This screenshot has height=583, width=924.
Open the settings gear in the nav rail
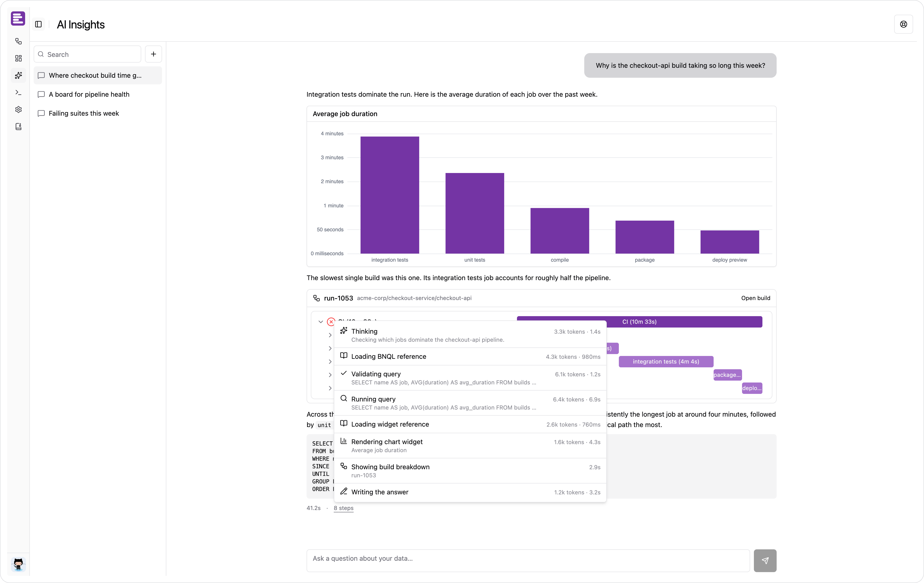(18, 109)
